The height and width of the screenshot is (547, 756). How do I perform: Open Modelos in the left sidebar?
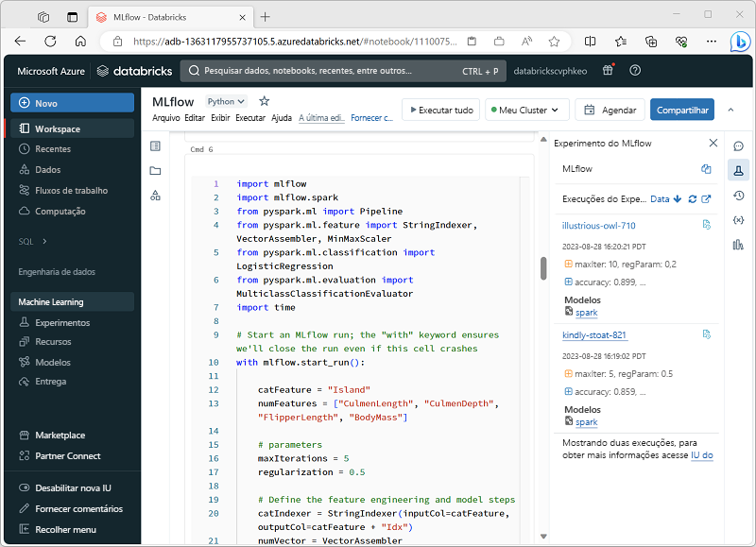tap(44, 362)
